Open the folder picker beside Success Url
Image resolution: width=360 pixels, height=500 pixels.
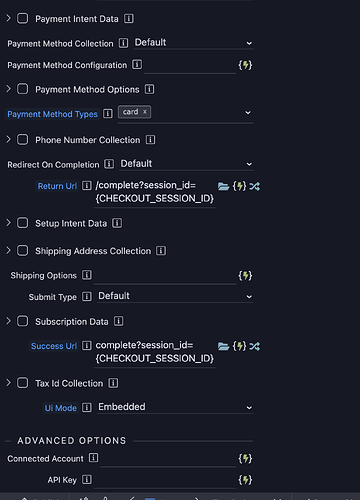[223, 346]
